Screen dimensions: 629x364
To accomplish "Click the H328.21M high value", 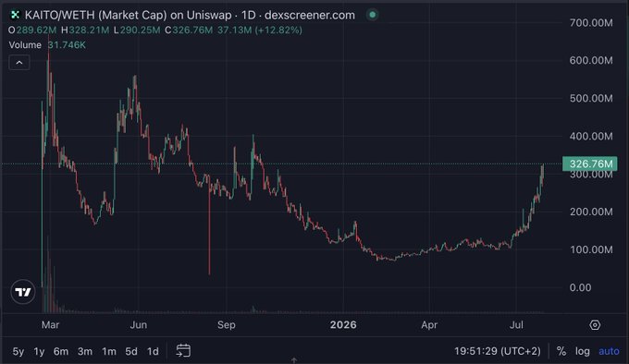I will pyautogui.click(x=85, y=30).
